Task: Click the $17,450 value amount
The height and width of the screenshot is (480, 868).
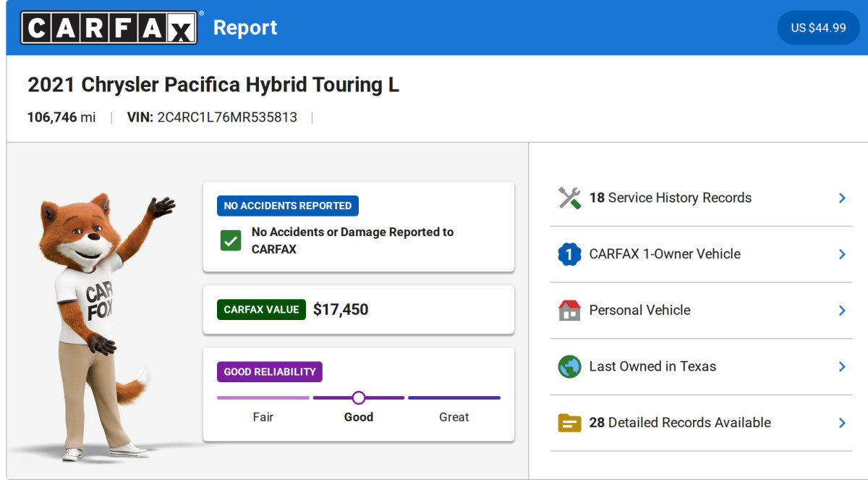Action: (341, 310)
